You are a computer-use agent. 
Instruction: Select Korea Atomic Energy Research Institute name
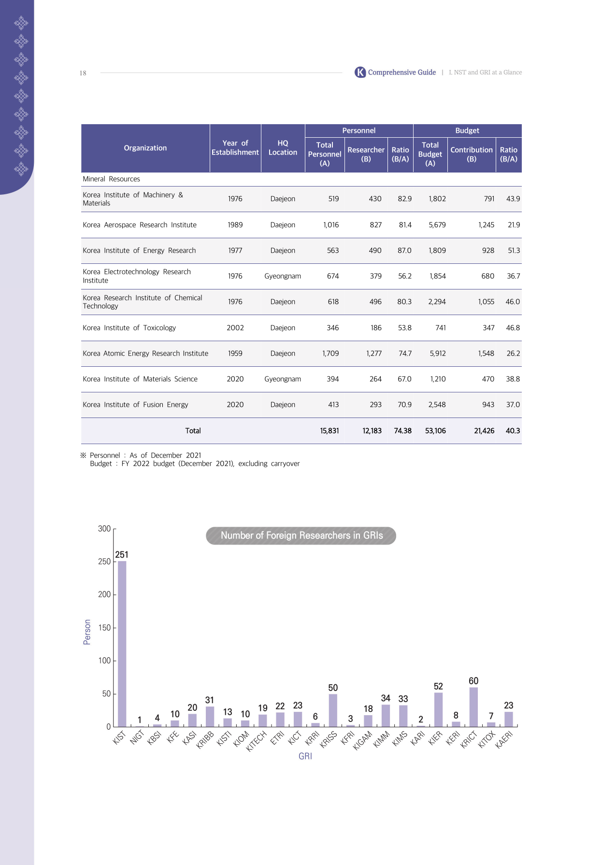tap(145, 353)
